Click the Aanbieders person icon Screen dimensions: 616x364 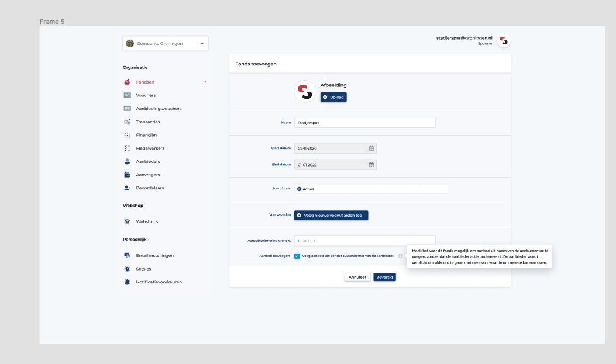click(x=128, y=162)
